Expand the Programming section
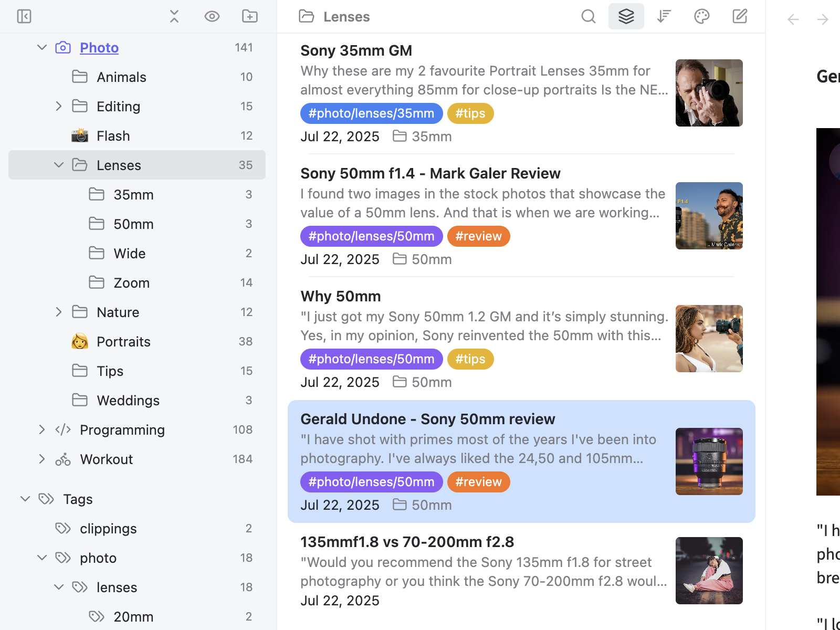Screen dimensions: 840x630 [42, 429]
